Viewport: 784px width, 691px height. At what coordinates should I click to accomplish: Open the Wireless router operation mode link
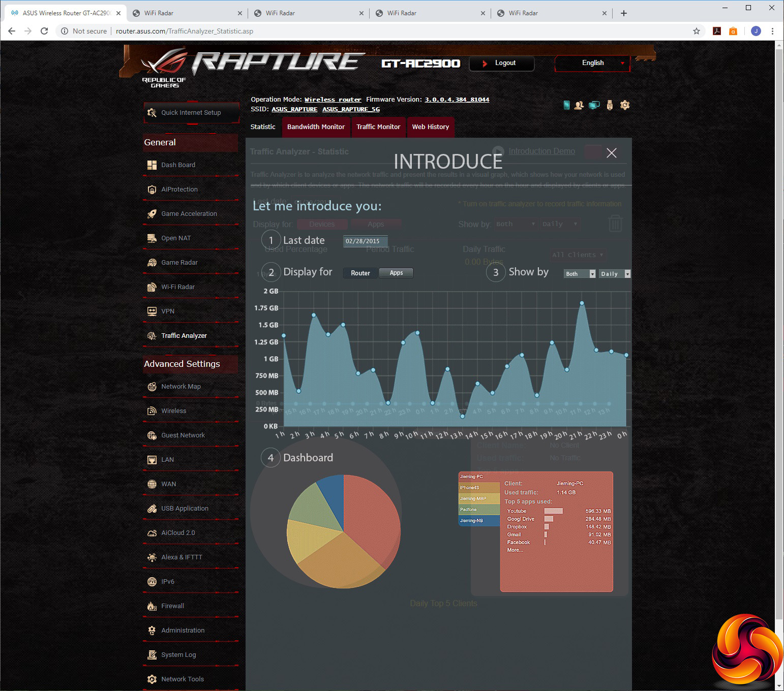(x=333, y=100)
